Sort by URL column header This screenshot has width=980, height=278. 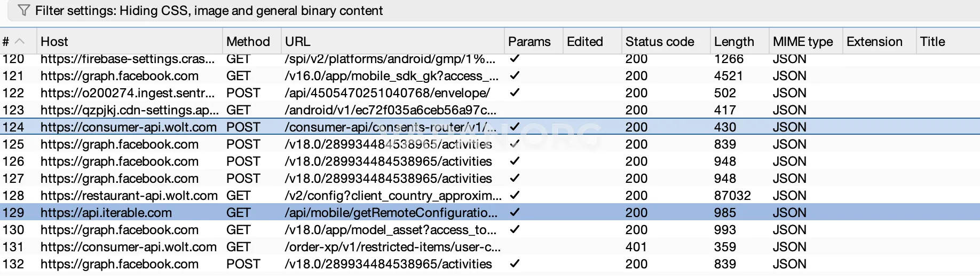[x=392, y=42]
